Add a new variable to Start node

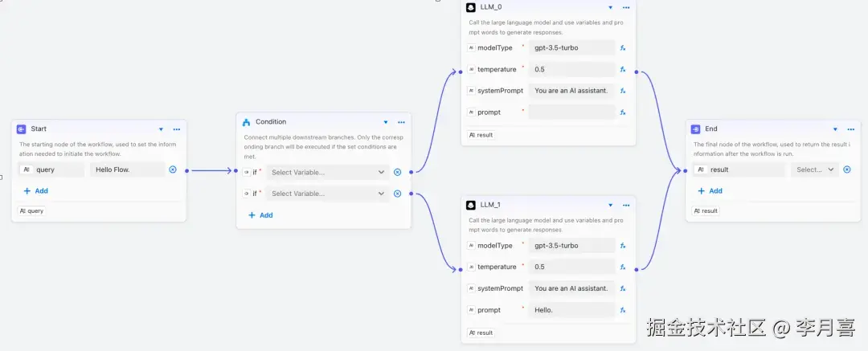[35, 191]
